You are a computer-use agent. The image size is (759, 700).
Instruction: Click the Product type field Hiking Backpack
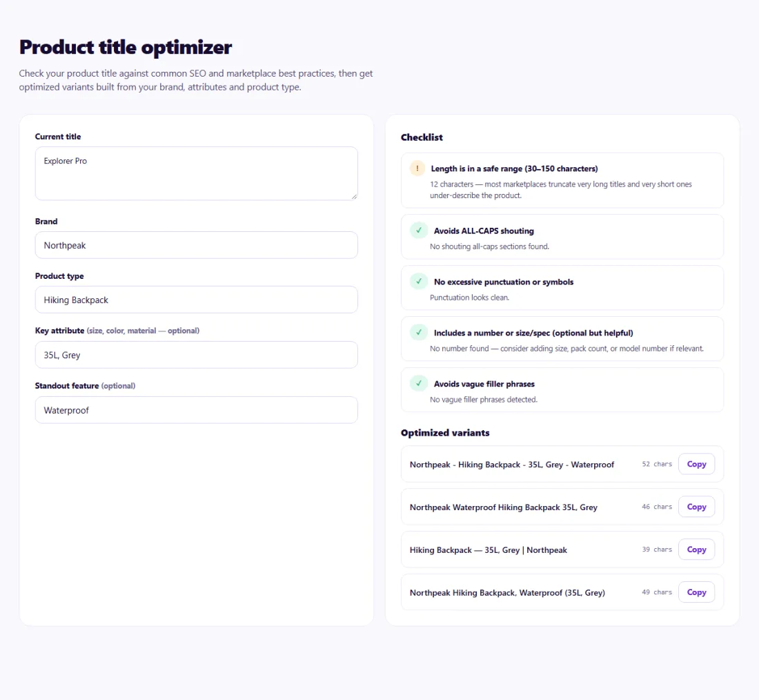click(x=196, y=300)
